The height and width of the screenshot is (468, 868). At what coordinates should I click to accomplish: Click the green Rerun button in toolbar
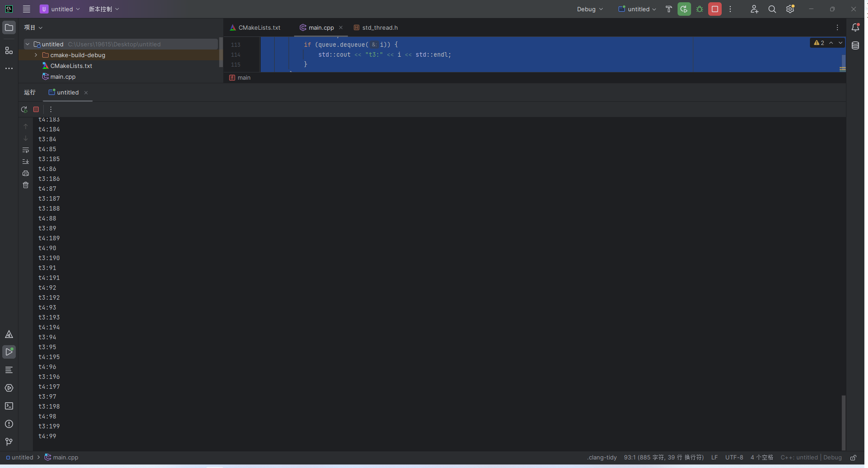684,9
